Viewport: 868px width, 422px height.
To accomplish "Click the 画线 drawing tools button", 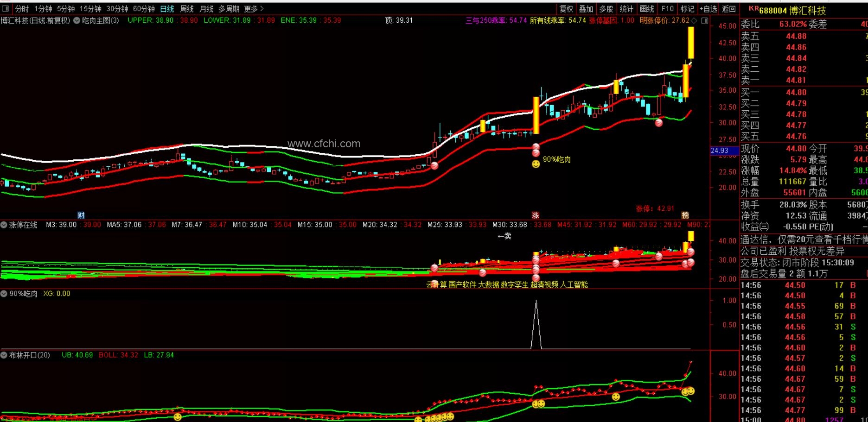I will [647, 9].
